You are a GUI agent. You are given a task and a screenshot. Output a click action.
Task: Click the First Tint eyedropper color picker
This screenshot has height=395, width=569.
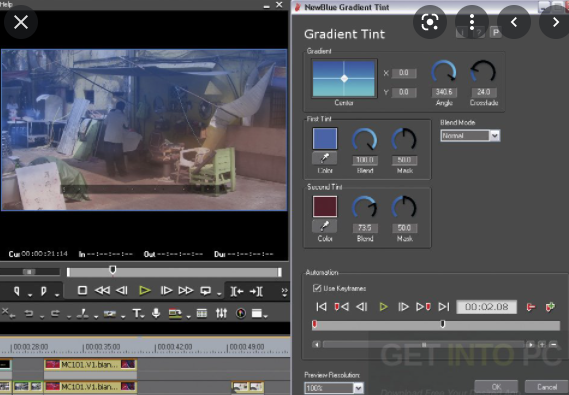tap(324, 158)
